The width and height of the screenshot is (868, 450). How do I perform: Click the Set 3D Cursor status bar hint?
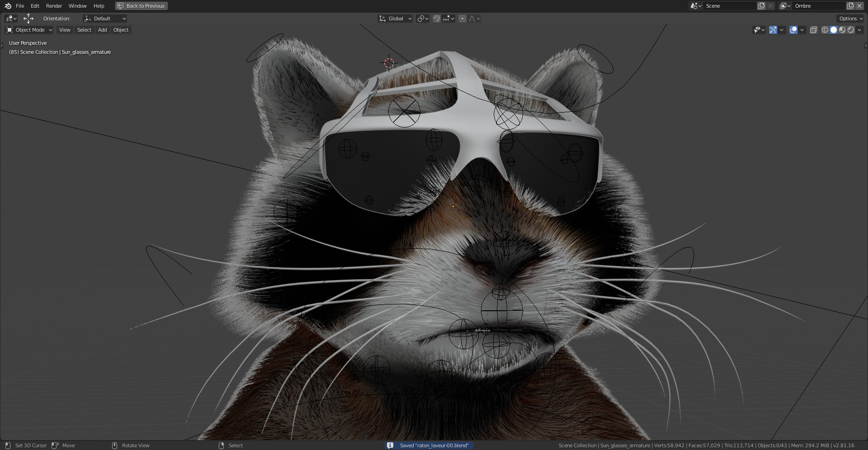tap(31, 445)
